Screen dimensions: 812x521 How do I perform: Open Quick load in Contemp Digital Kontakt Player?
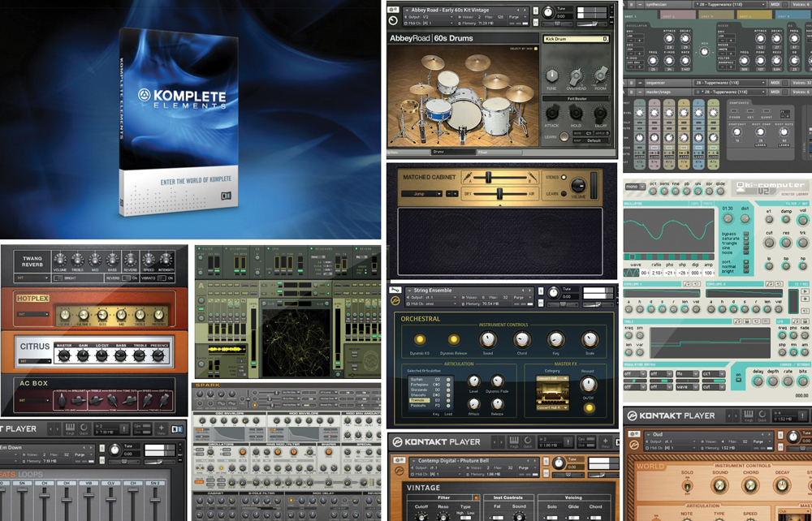point(527,442)
